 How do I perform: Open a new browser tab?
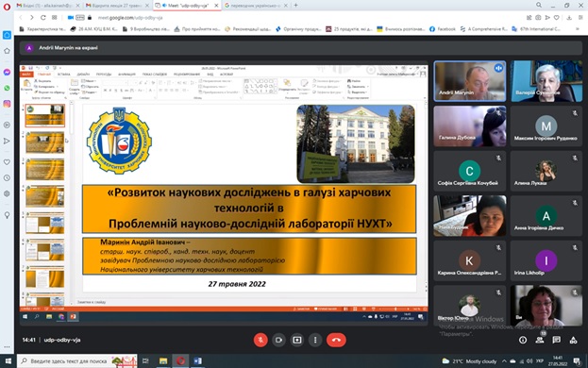point(295,6)
